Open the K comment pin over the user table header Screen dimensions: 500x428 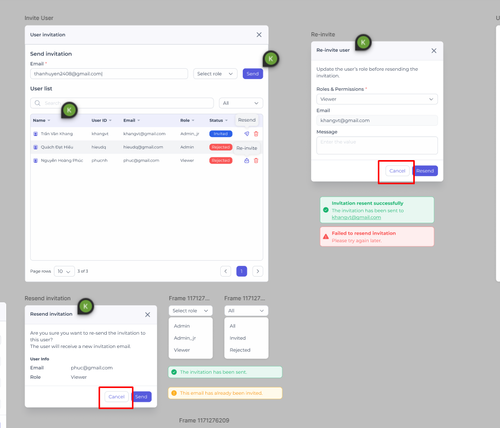coord(69,110)
